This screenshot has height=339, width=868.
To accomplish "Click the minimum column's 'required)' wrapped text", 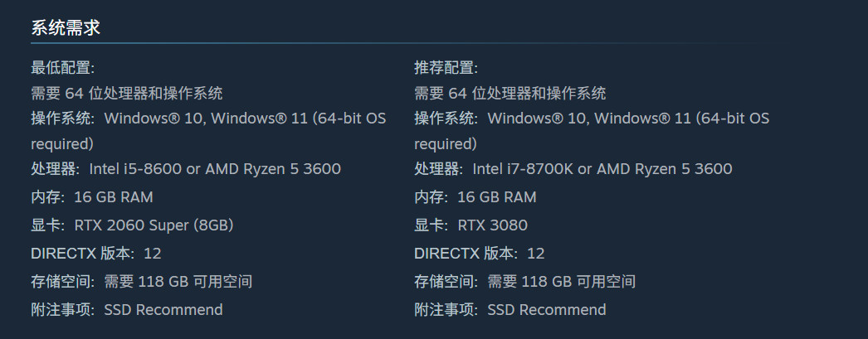I will tap(61, 143).
